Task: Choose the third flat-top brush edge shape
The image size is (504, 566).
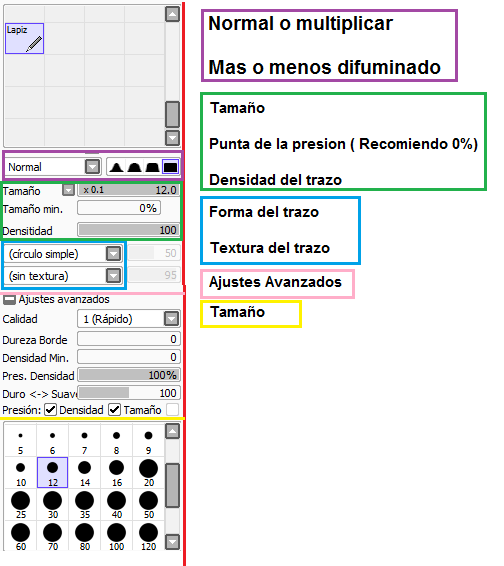Action: pyautogui.click(x=152, y=167)
